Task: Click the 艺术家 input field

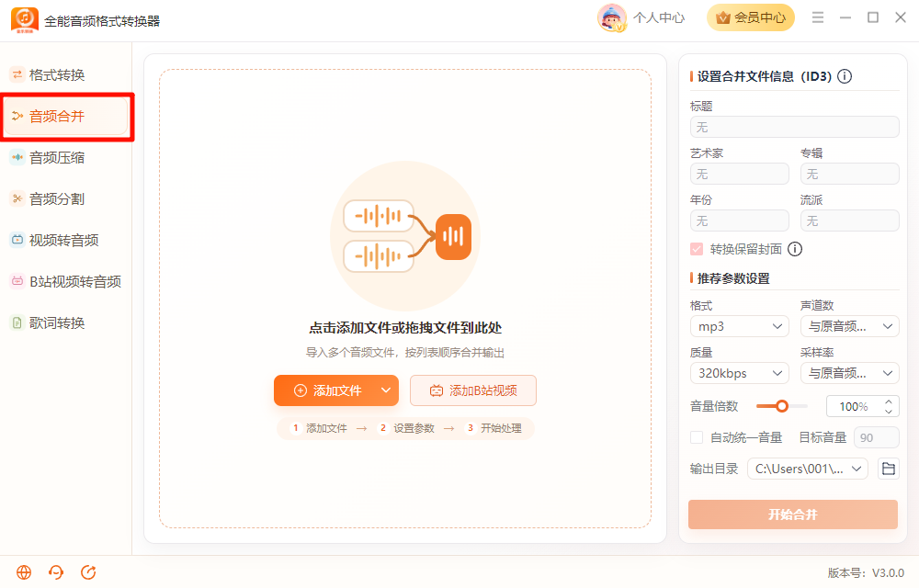Action: (x=739, y=174)
